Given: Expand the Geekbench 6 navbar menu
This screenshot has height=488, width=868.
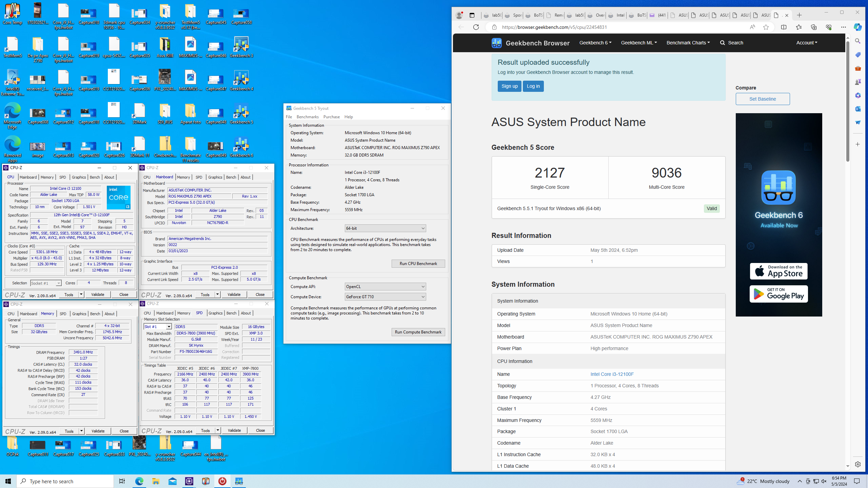Looking at the screenshot, I should point(595,43).
